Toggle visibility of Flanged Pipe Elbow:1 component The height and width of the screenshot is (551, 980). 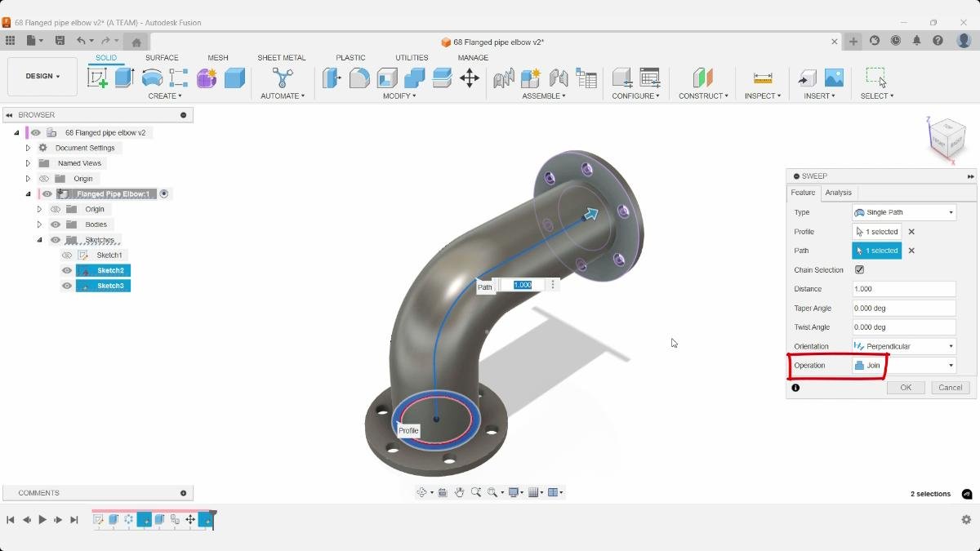tap(47, 194)
